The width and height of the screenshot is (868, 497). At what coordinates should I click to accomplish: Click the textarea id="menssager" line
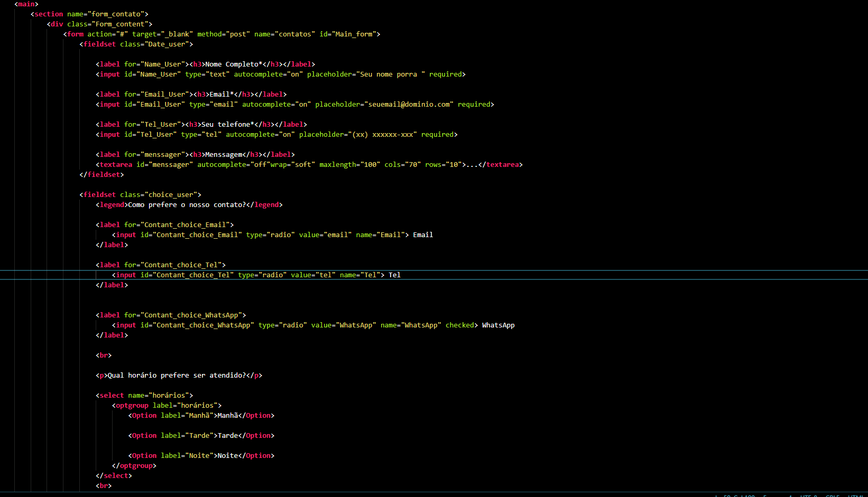(309, 165)
